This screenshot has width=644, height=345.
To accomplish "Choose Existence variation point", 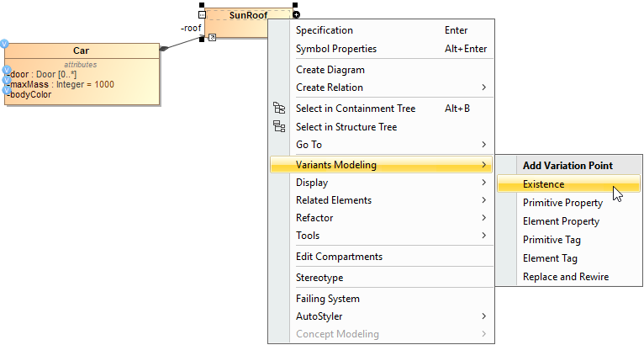I will tap(543, 184).
